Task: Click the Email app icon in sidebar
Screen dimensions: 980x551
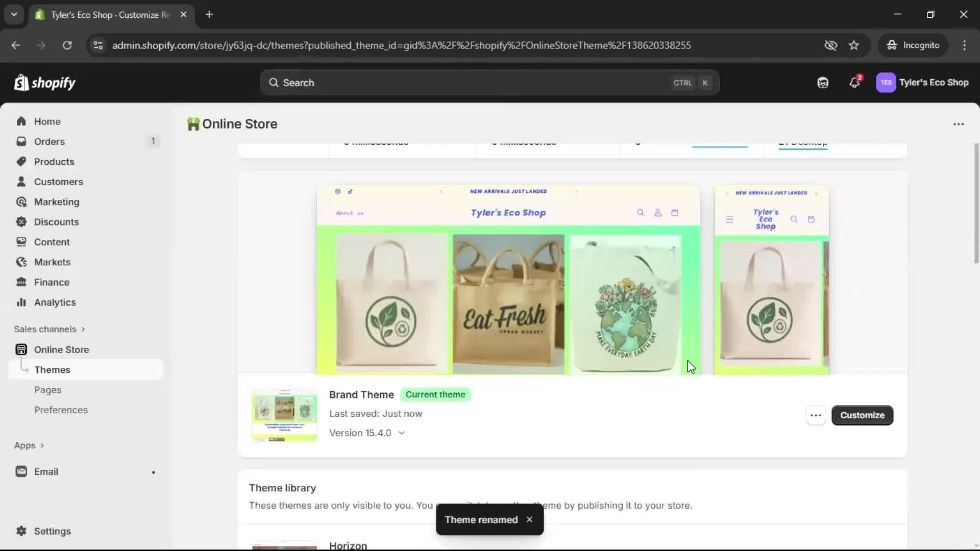Action: pyautogui.click(x=21, y=471)
